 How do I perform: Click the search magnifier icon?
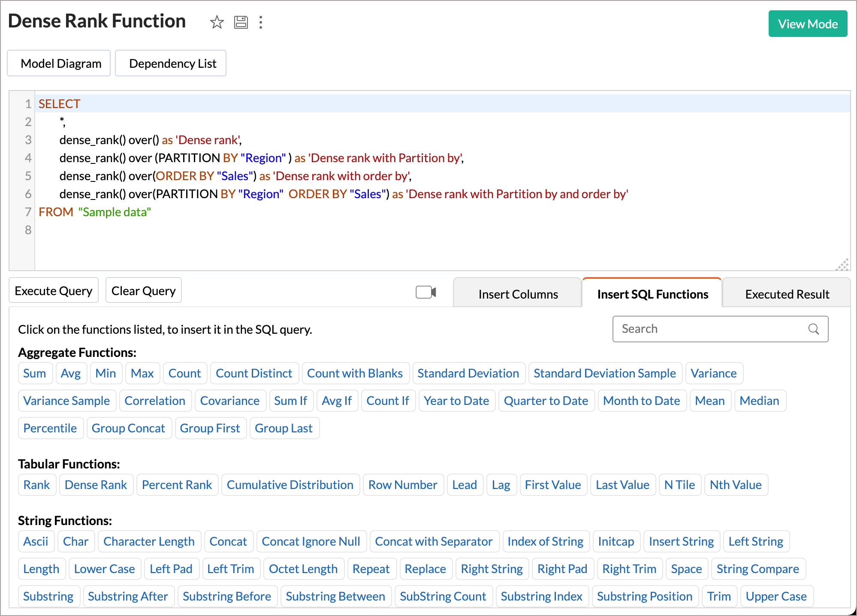coord(814,329)
